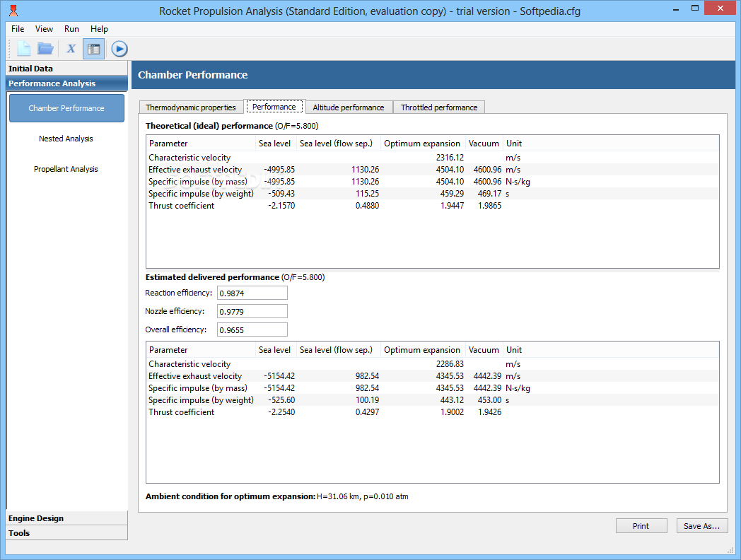Image resolution: width=741 pixels, height=560 pixels.
Task: Click delivered thrust coefficient value 1.9426
Action: pyautogui.click(x=489, y=412)
